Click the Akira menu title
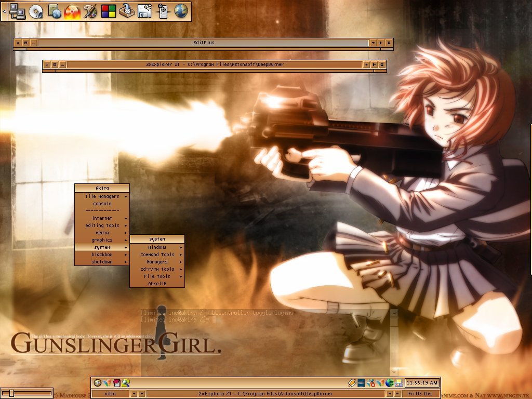Image resolution: width=532 pixels, height=399 pixels. click(x=102, y=188)
